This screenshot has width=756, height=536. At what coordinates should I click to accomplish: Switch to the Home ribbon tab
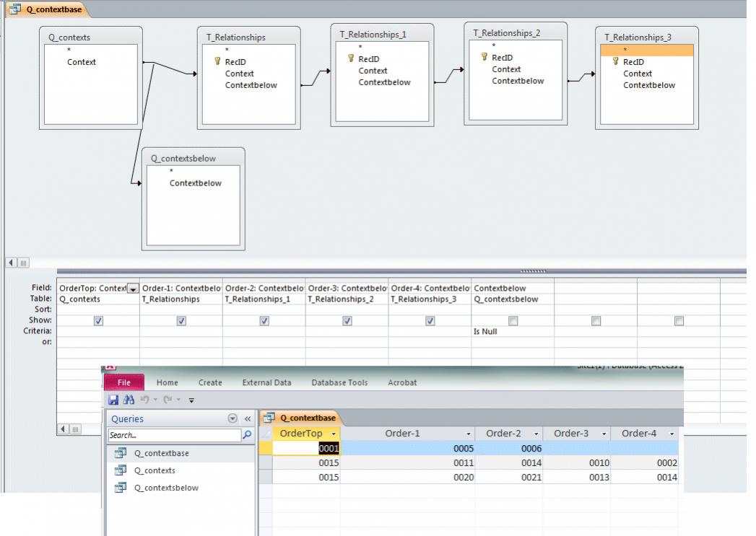click(168, 382)
